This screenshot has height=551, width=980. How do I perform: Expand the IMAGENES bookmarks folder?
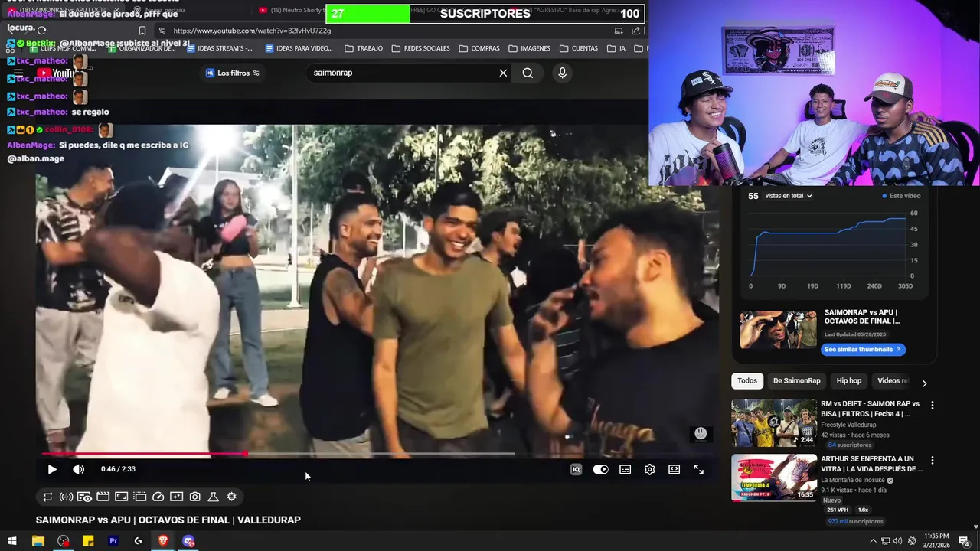coord(529,48)
